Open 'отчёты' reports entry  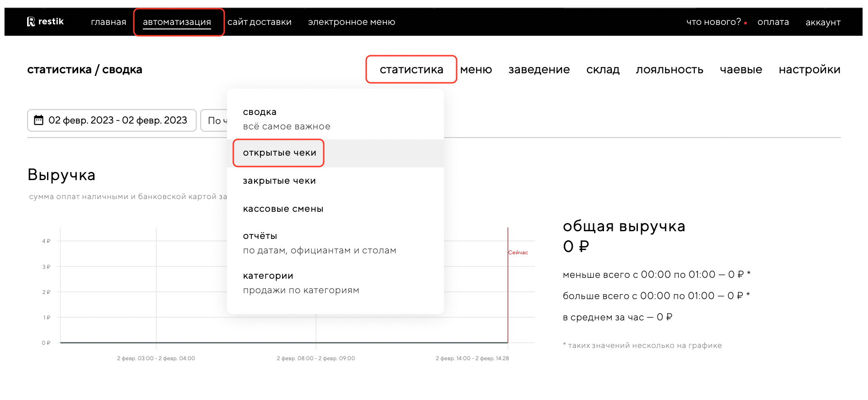(260, 236)
